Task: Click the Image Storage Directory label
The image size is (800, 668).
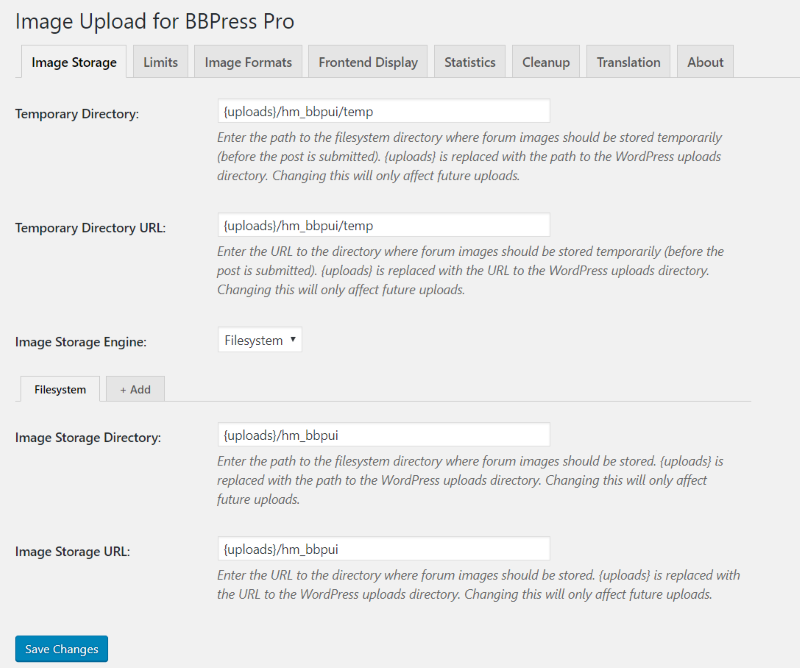Action: pyautogui.click(x=88, y=437)
